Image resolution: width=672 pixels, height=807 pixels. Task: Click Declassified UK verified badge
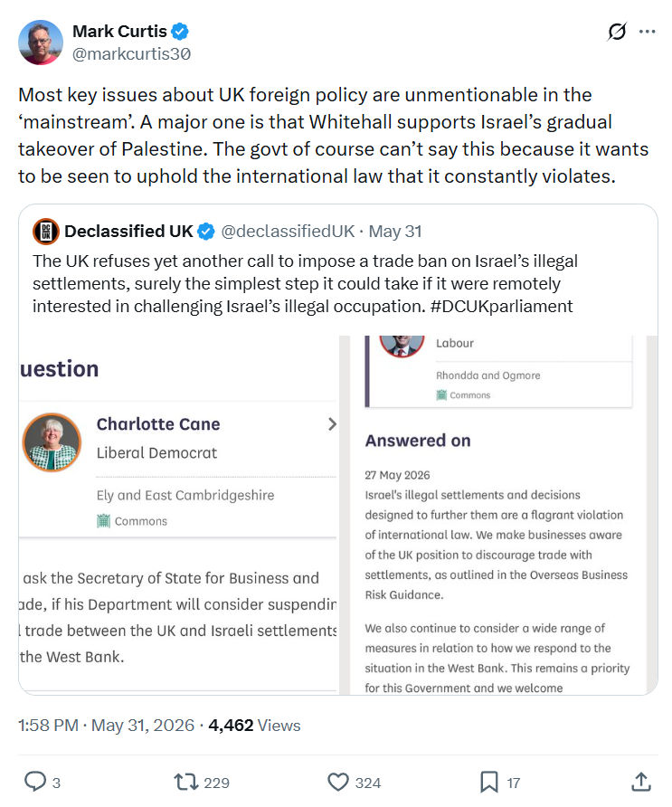tap(206, 232)
